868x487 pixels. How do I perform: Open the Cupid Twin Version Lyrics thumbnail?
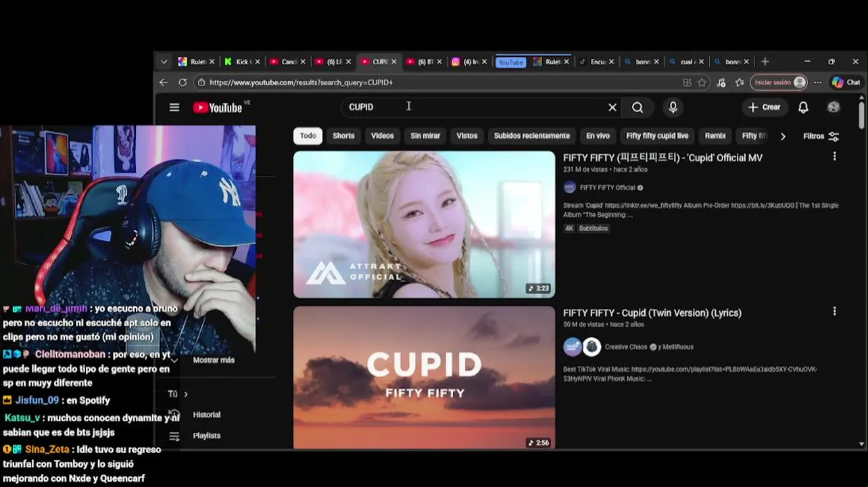point(424,377)
